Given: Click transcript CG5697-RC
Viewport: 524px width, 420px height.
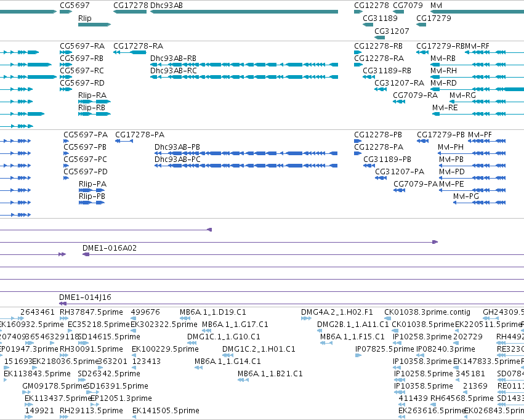Looking at the screenshot, I should pyautogui.click(x=66, y=77).
